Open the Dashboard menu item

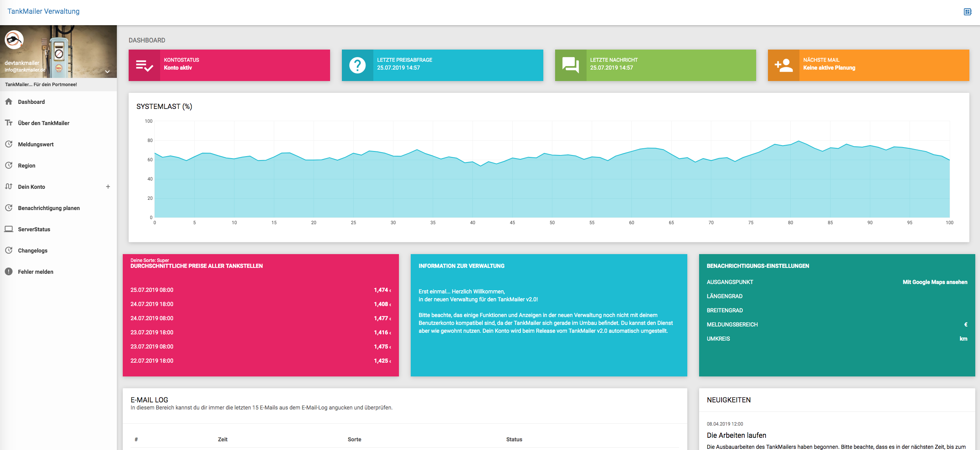point(58,102)
